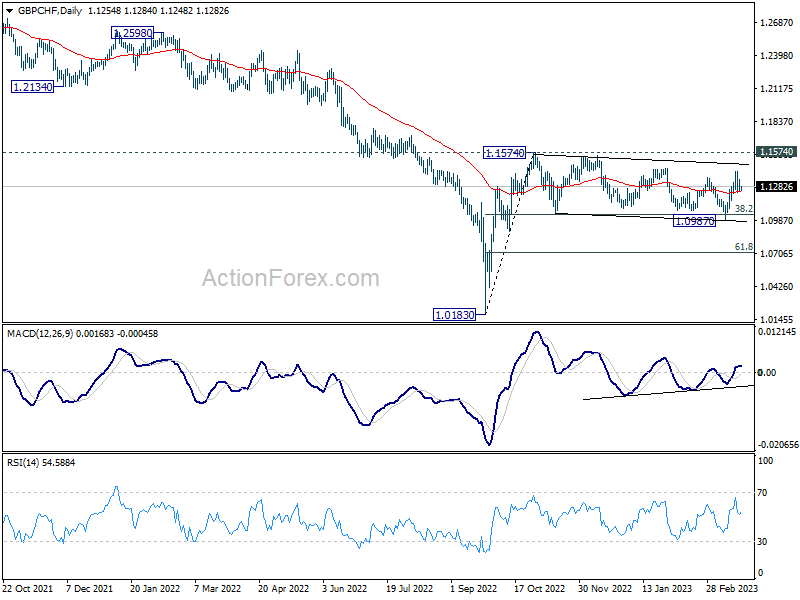Select the 38.2 Fibonacci level label
Image resolution: width=800 pixels, height=600 pixels.
point(743,209)
